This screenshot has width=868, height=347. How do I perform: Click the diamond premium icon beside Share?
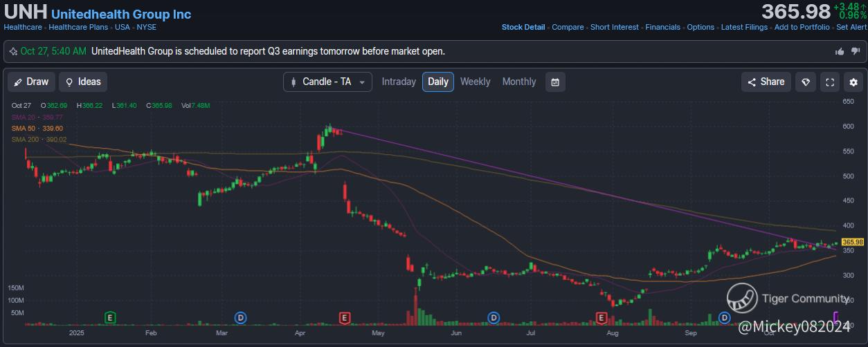point(805,82)
